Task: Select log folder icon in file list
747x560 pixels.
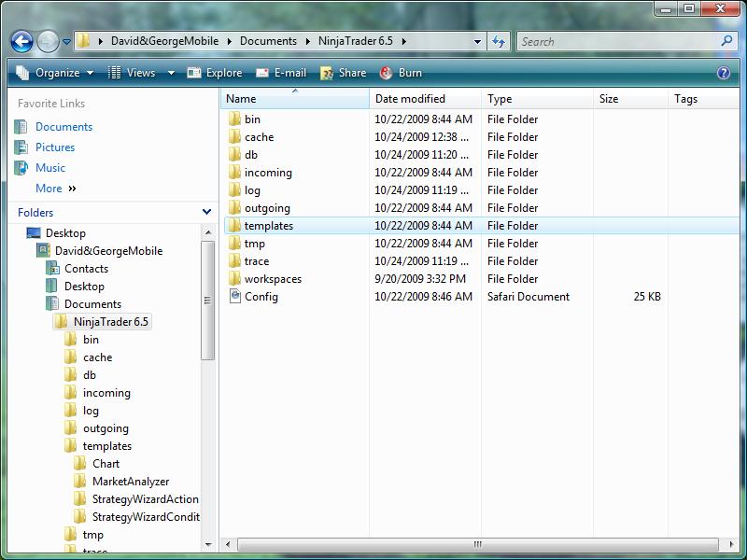Action: tap(234, 190)
